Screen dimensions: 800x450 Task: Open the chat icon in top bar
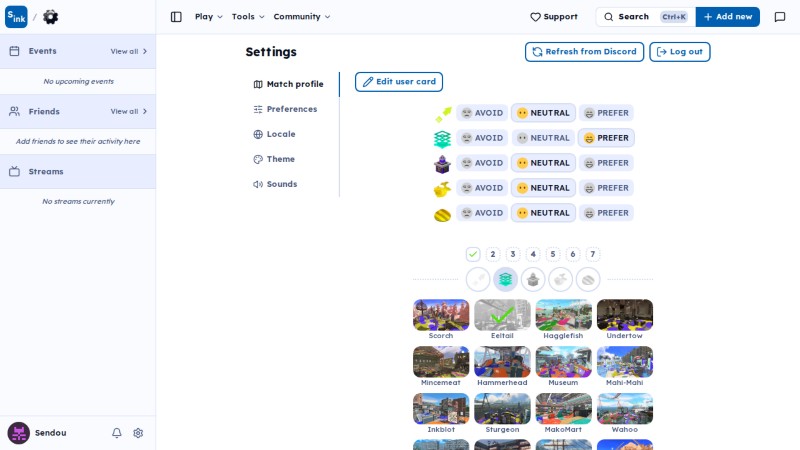tap(780, 17)
